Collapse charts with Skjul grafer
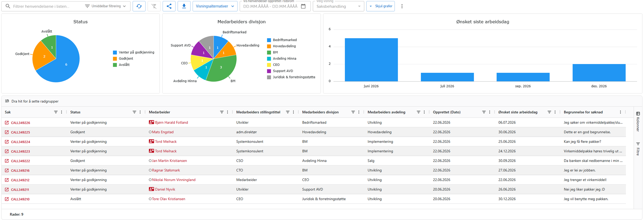 click(x=381, y=6)
